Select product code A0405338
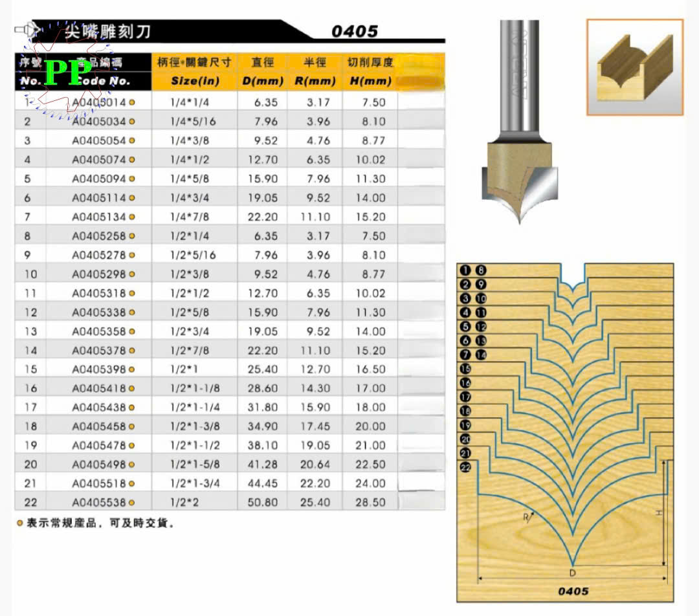 point(99,313)
